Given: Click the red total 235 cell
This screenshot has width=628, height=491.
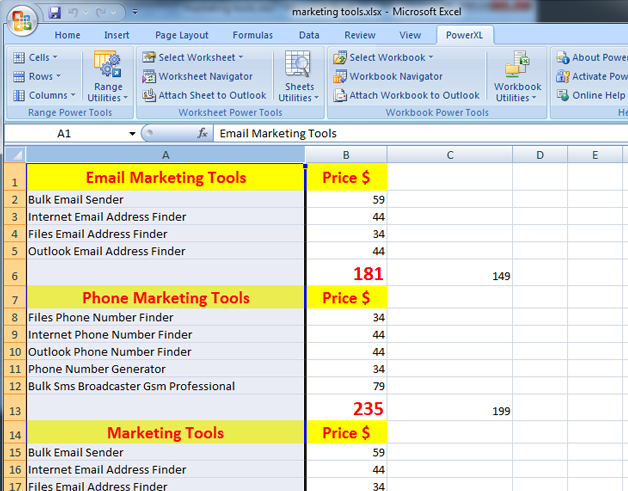Looking at the screenshot, I should 346,408.
